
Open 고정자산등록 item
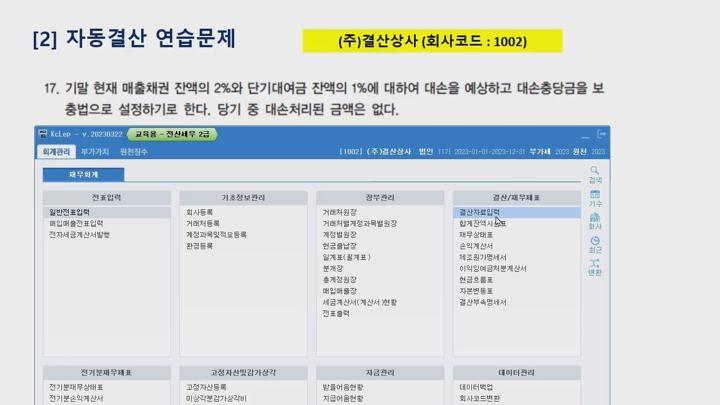pyautogui.click(x=206, y=387)
